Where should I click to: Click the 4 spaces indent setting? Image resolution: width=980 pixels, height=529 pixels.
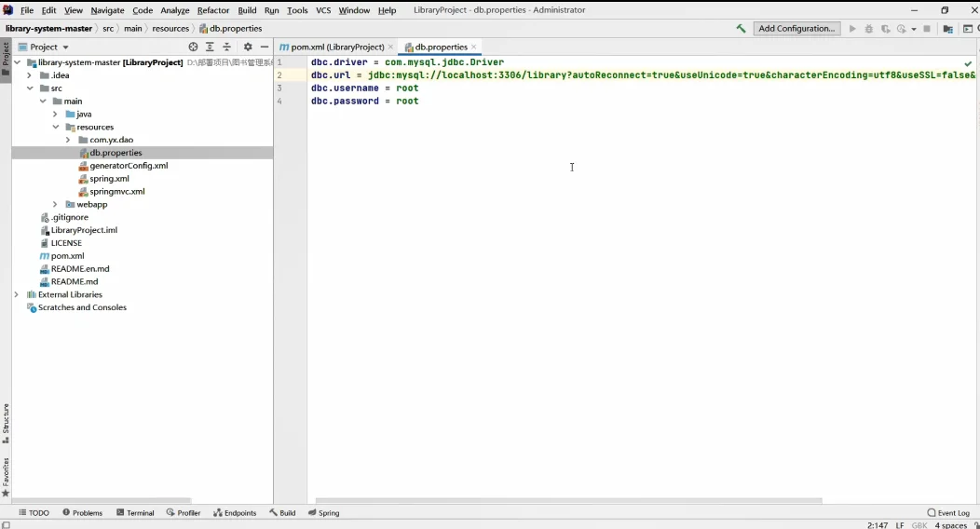click(950, 525)
